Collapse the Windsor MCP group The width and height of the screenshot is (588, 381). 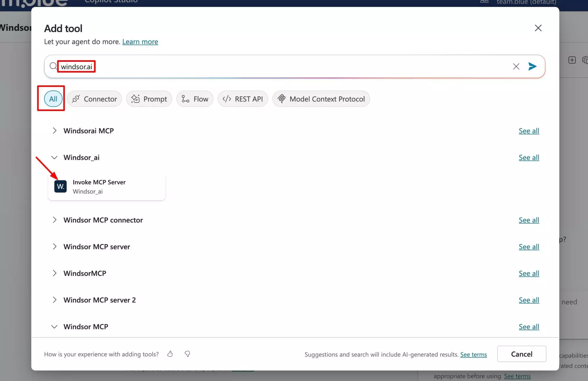[54, 327]
